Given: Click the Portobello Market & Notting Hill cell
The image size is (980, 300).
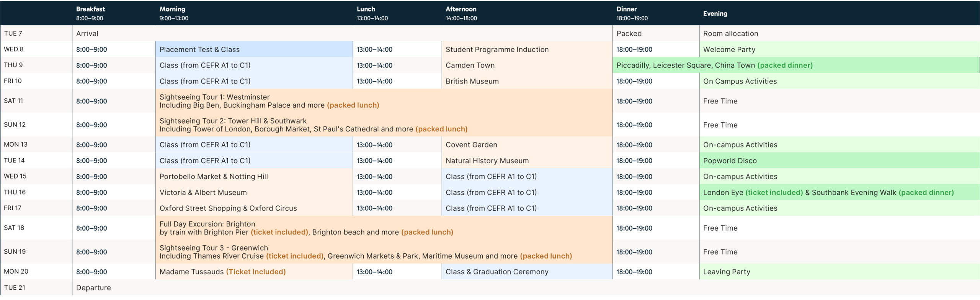Looking at the screenshot, I should point(214,177).
